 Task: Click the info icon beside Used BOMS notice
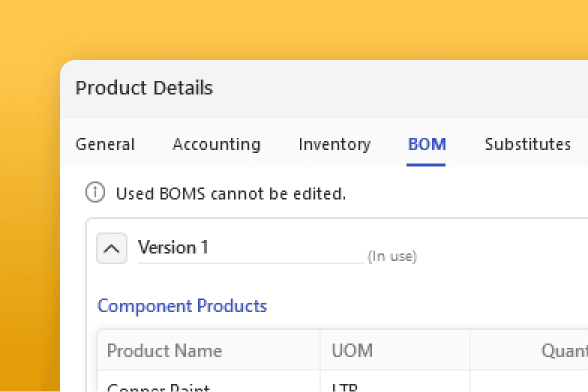tap(95, 193)
